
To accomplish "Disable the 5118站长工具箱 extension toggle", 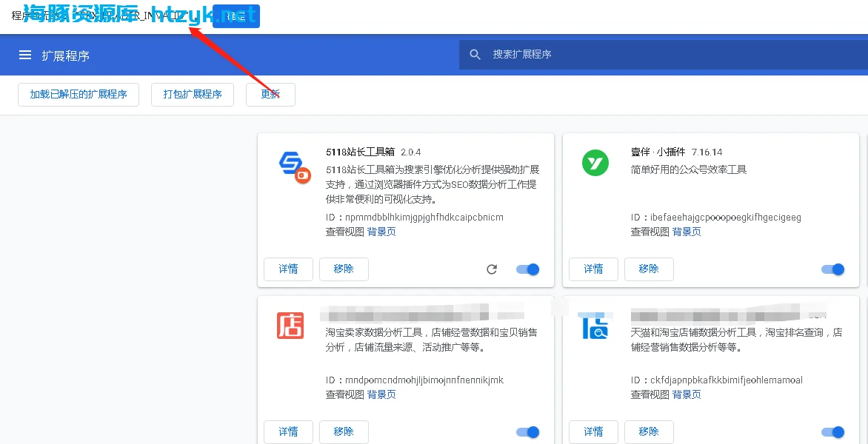I will click(527, 269).
